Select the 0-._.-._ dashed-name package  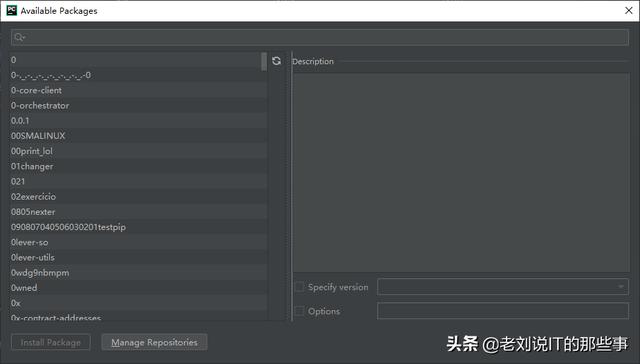(x=138, y=75)
